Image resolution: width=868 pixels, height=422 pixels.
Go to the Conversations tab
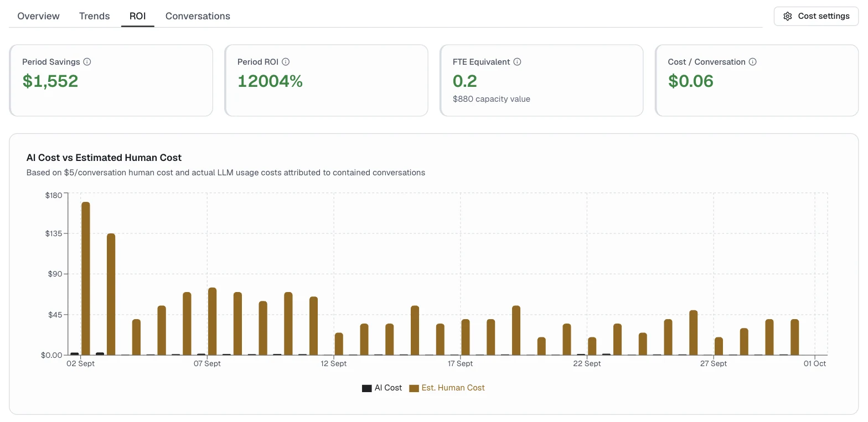click(198, 16)
